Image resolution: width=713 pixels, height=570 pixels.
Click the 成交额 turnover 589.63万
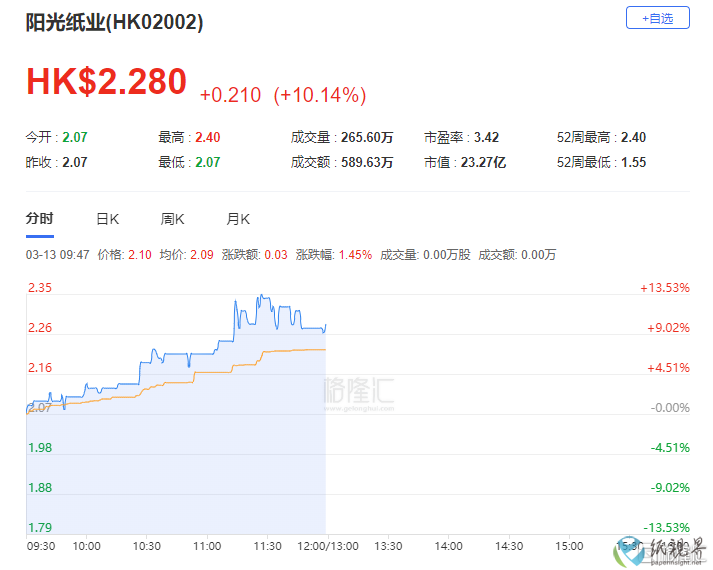point(367,162)
